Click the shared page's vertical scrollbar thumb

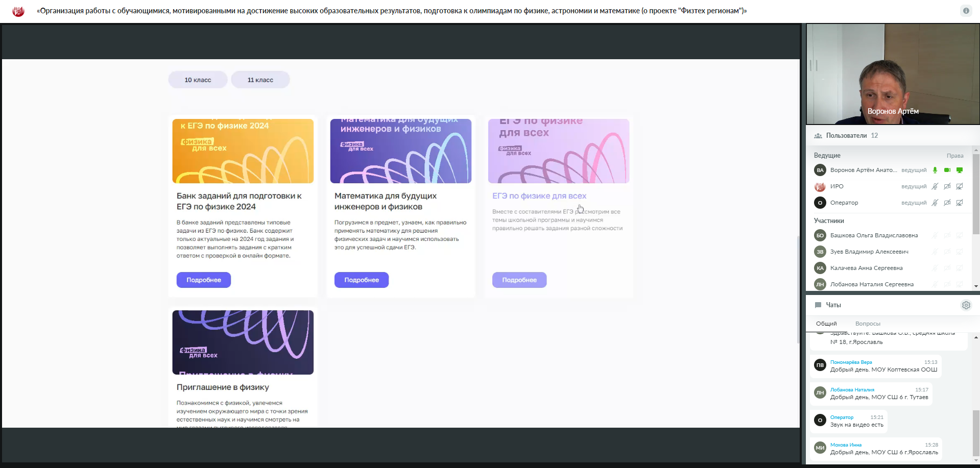click(x=799, y=290)
